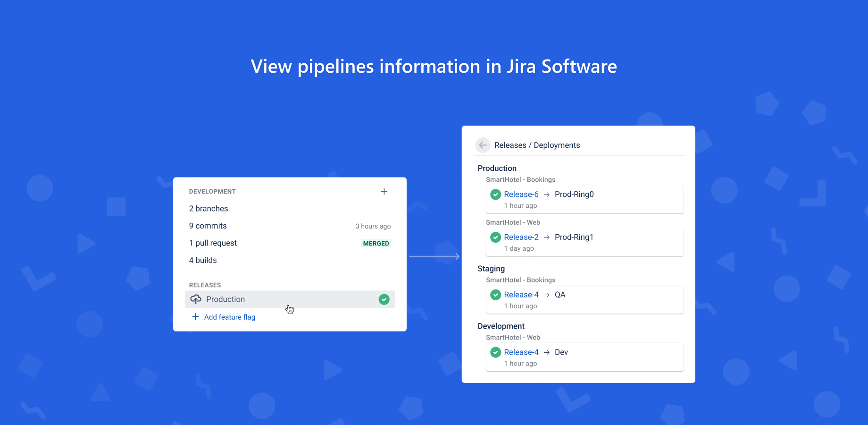This screenshot has height=425, width=868.
Task: Open the 1 pull request entry
Action: tap(213, 243)
